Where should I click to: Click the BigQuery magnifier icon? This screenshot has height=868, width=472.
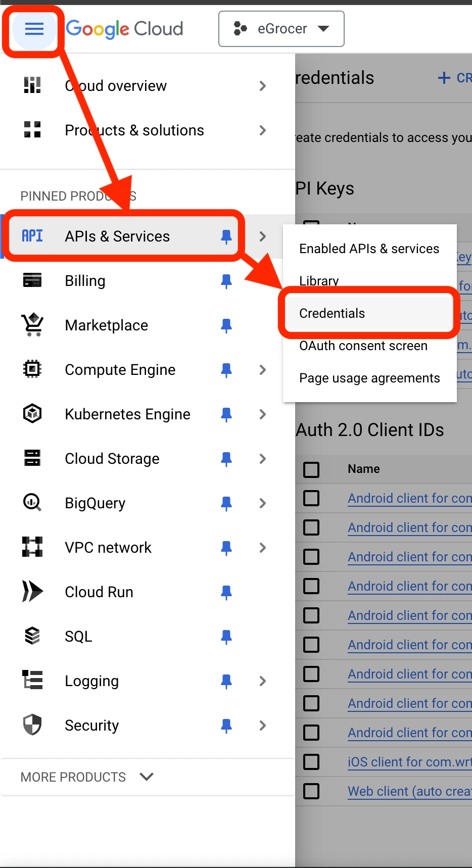32,503
